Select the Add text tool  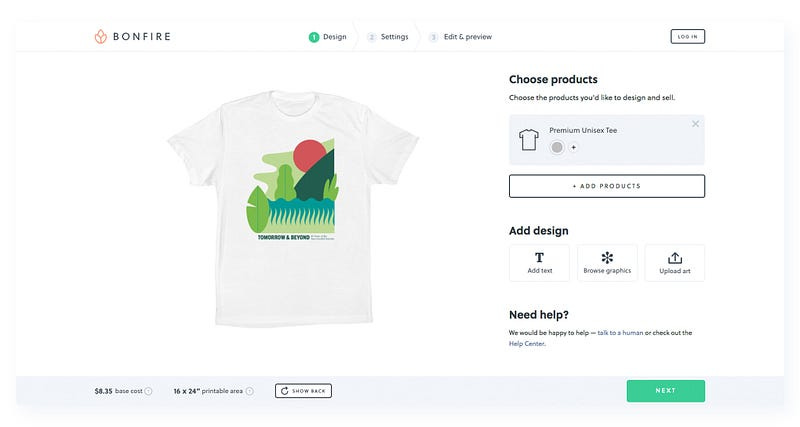tap(539, 263)
